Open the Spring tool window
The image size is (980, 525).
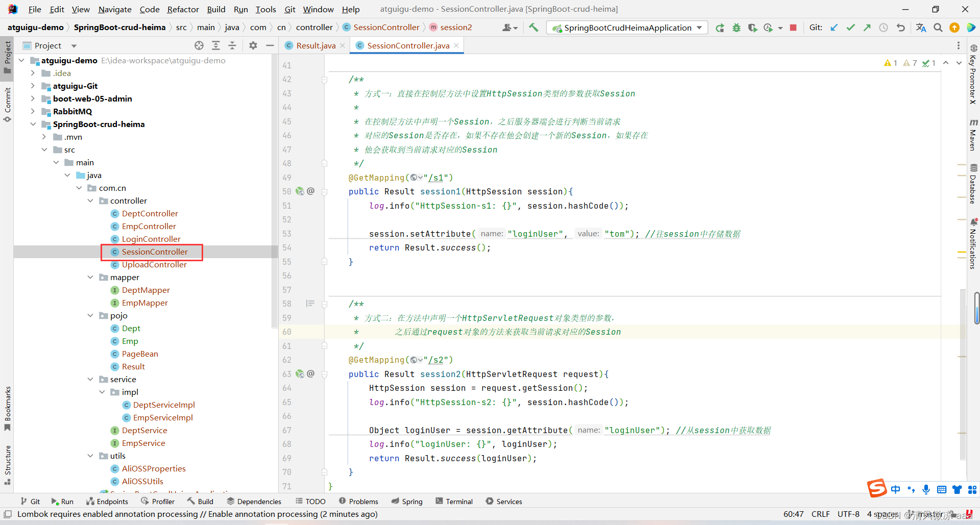(407, 502)
